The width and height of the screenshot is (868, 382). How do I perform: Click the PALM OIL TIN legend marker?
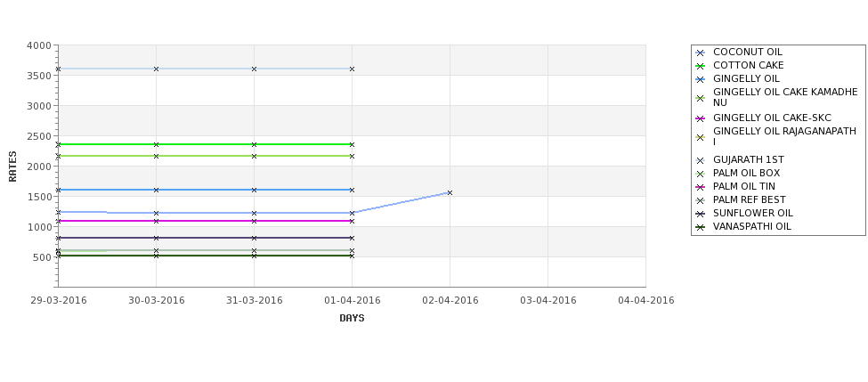point(700,188)
